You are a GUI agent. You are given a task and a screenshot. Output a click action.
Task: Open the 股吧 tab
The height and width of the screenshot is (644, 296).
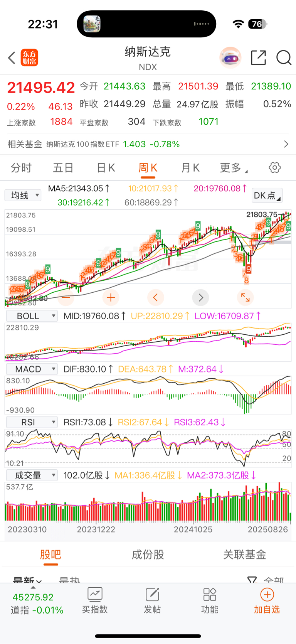tap(50, 555)
